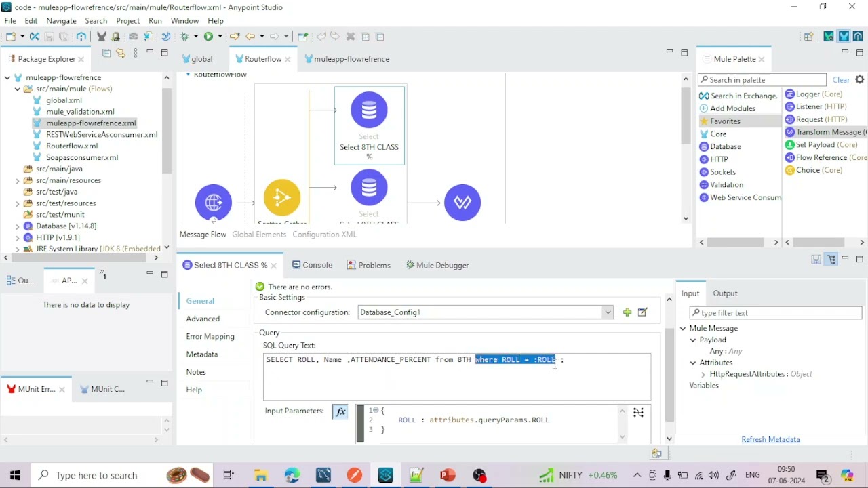Open the Navigate menu
The width and height of the screenshot is (868, 488).
point(61,21)
